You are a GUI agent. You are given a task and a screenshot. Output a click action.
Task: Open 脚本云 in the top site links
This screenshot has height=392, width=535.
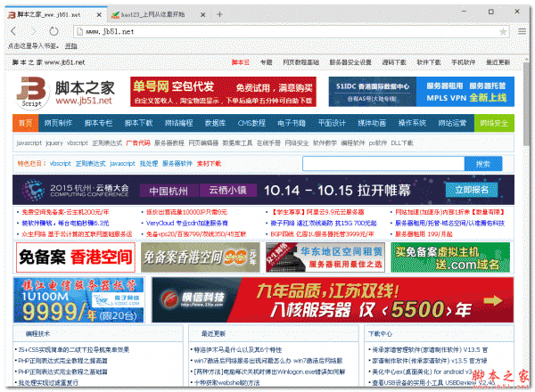click(x=241, y=62)
